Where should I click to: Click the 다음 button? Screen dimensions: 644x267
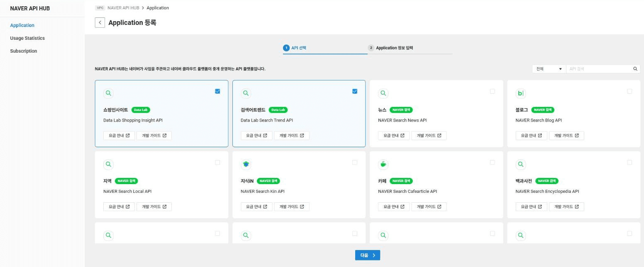click(x=368, y=255)
